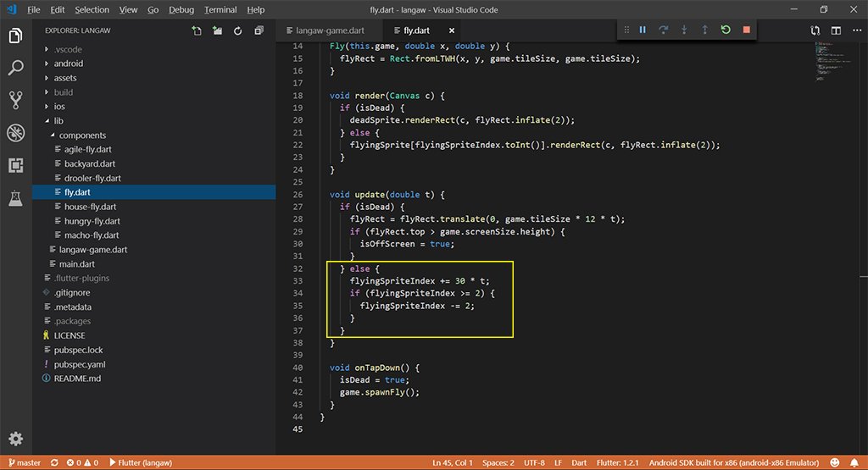Stop the debug session
The width and height of the screenshot is (868, 470).
[746, 30]
